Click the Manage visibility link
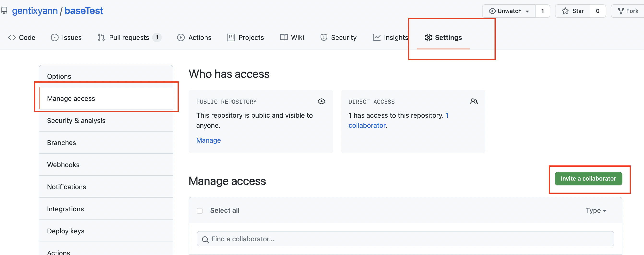Viewport: 644px width, 255px height. pos(209,140)
